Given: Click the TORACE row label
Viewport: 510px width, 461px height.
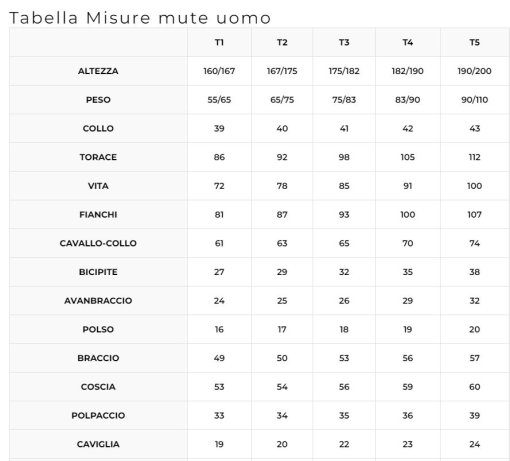Looking at the screenshot, I should pos(98,157).
